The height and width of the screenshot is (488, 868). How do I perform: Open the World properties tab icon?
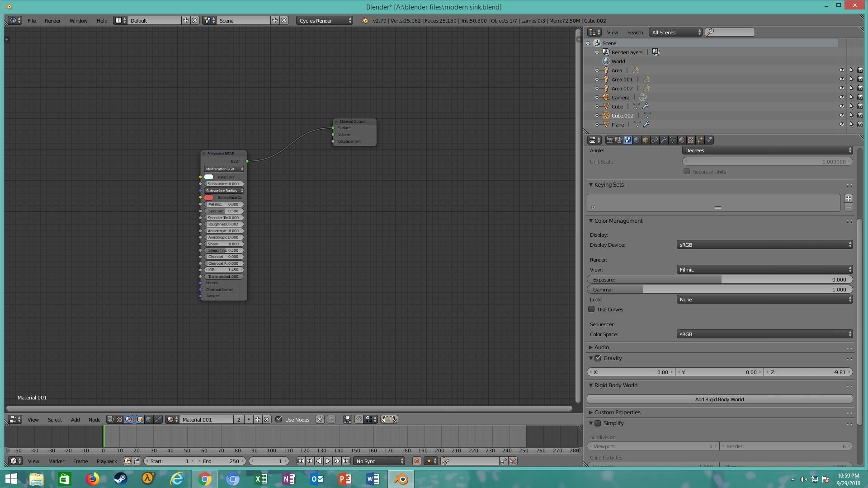(637, 140)
